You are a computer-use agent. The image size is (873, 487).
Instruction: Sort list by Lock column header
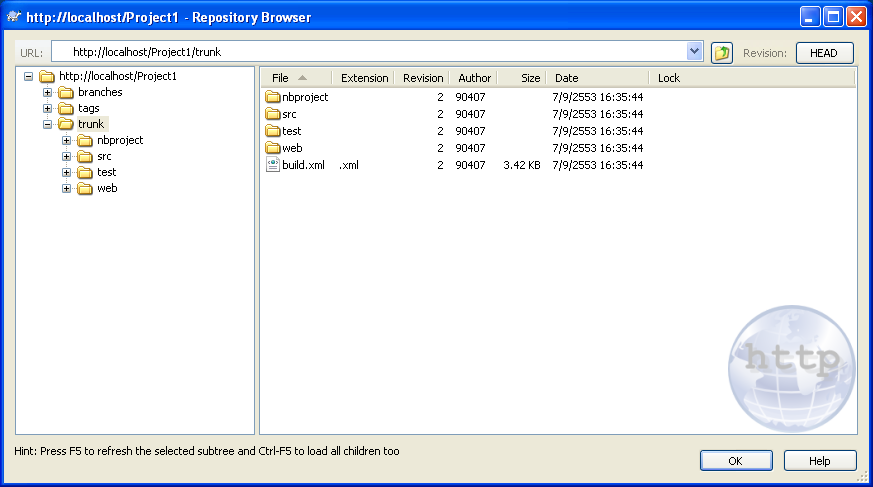click(x=752, y=78)
